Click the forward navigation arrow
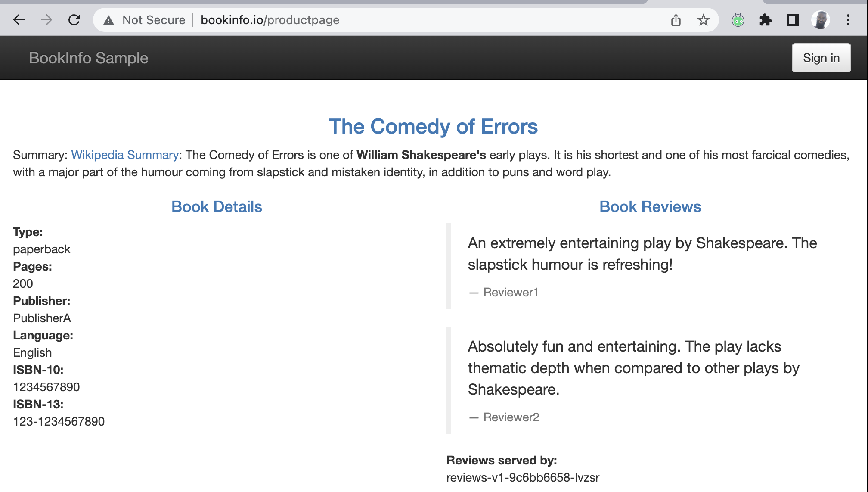This screenshot has width=868, height=492. point(46,20)
